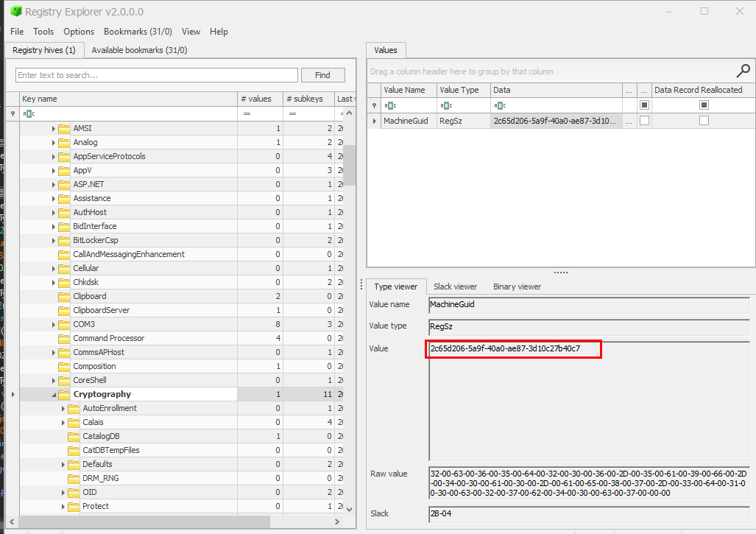Check MachineGuid row Data Record Reallocated checkbox
Screen dimensions: 756x534
click(704, 121)
